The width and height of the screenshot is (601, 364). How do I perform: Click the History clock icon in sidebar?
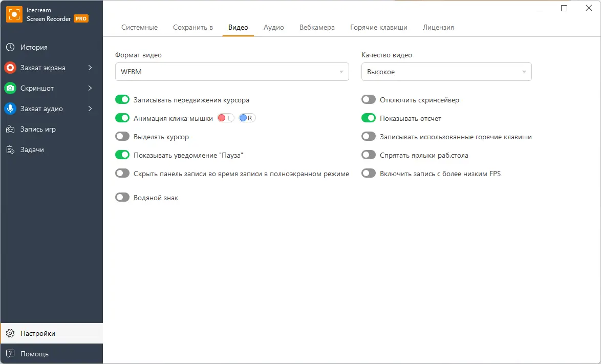pyautogui.click(x=10, y=47)
